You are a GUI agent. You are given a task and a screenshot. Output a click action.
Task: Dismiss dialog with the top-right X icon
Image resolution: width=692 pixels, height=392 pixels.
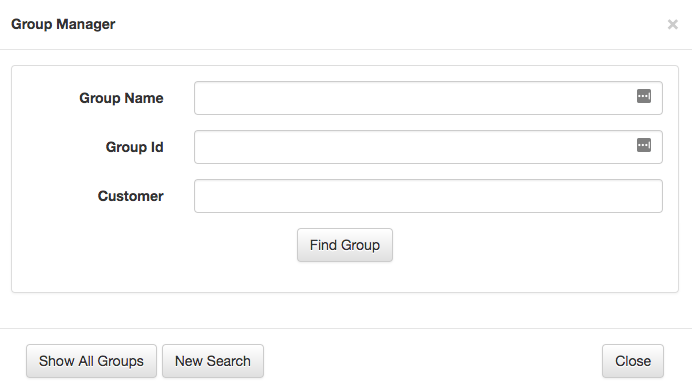[x=673, y=24]
